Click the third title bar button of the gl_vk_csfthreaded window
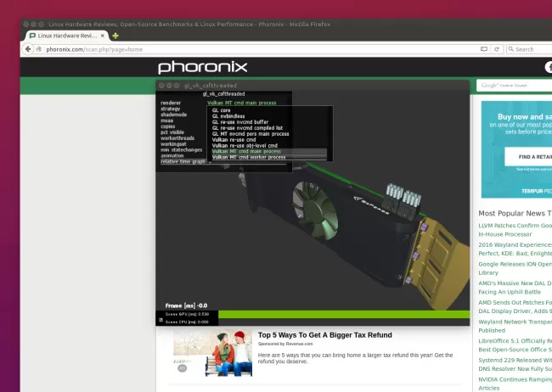This screenshot has height=392, width=552. coord(177,85)
